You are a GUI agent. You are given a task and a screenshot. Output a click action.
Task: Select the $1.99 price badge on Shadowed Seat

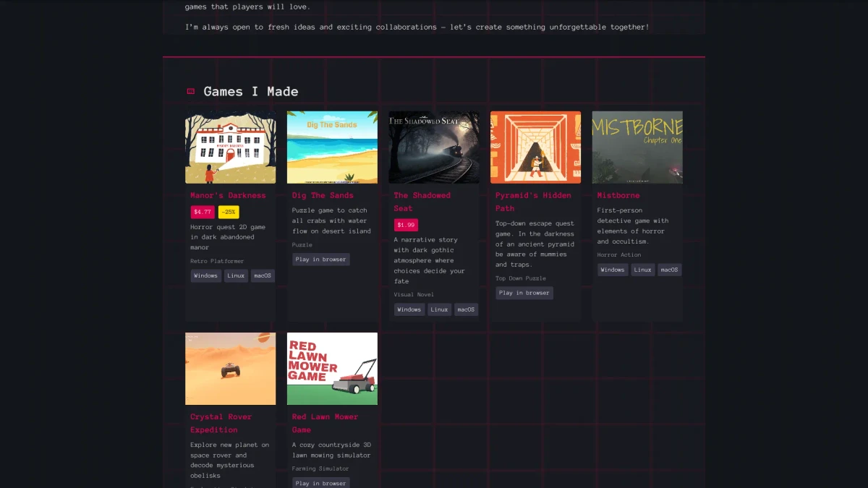tap(406, 225)
